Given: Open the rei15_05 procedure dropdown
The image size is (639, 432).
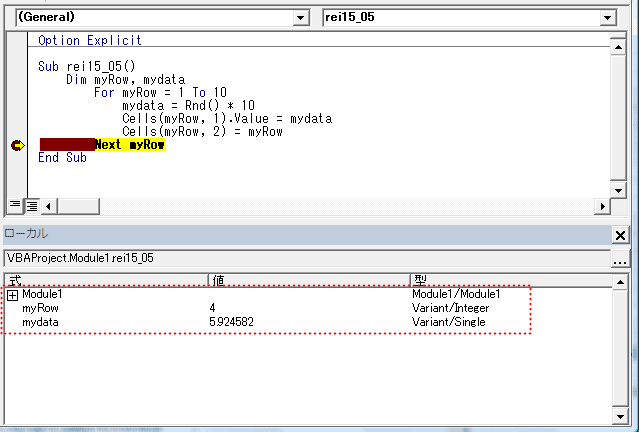Looking at the screenshot, I should [607, 18].
